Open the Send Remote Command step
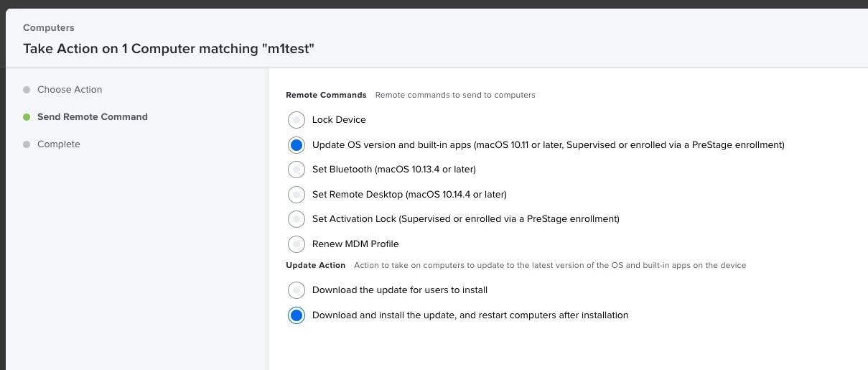The width and height of the screenshot is (868, 370). pos(93,117)
